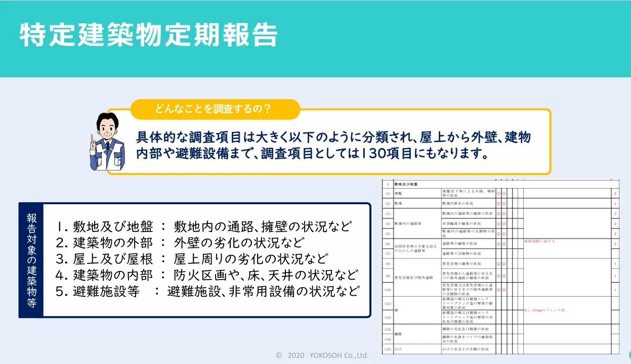631x364 pixels.
Task: Toggle the first ○ mark beside 地盤
Action: pyautogui.click(x=498, y=194)
